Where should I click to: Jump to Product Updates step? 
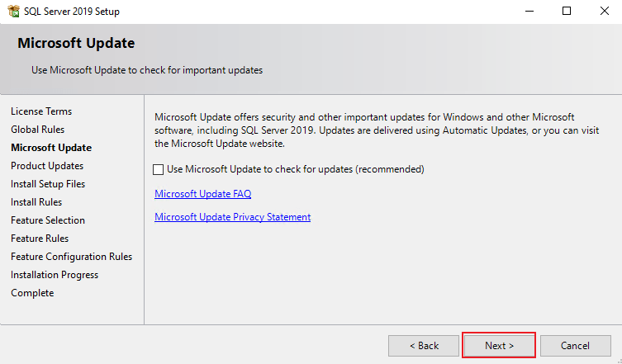point(47,166)
